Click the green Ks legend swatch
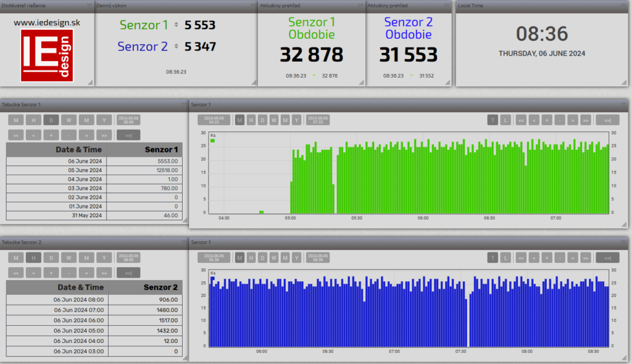This screenshot has height=364, width=632. pyautogui.click(x=212, y=141)
